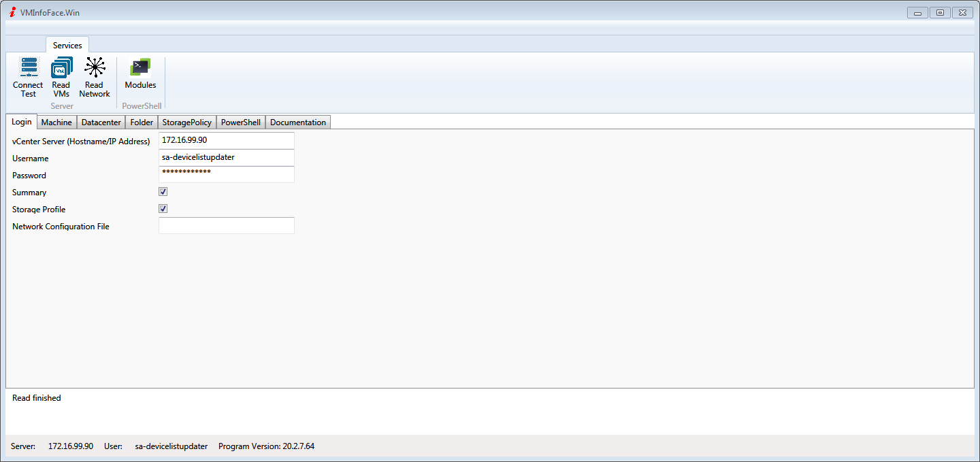Switch to the Login tab
Screen dimensions: 980x462
coord(22,122)
